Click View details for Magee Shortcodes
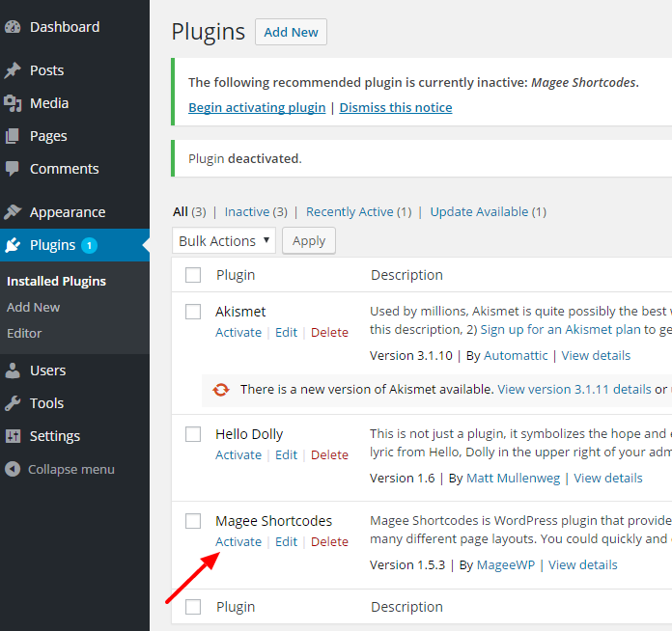Screen dimensions: 672x631 (583, 565)
